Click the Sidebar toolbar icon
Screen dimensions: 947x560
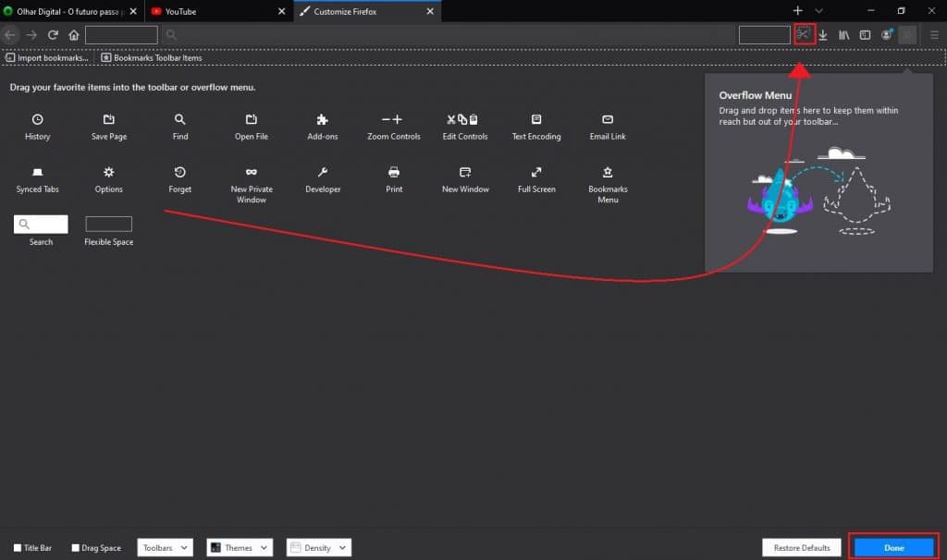tap(865, 35)
